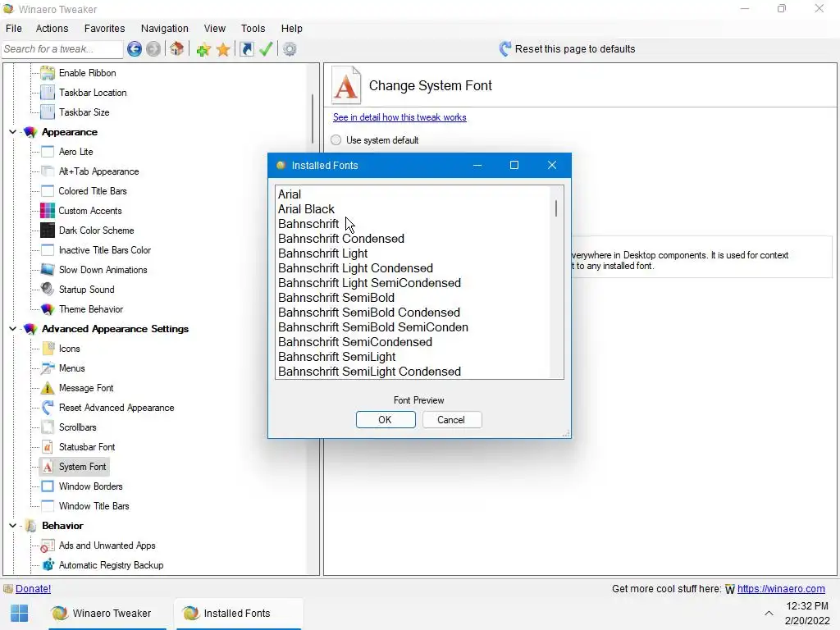
Task: Switch to Winaero Tweaker taskbar button
Action: (107, 614)
